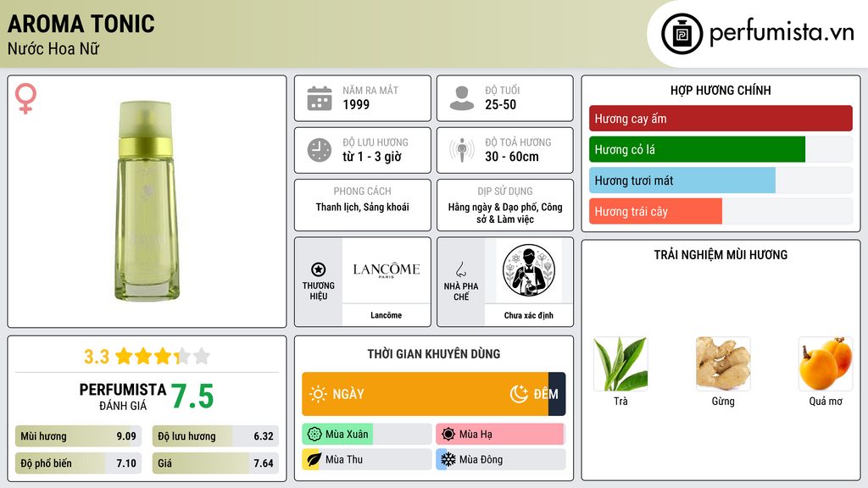Image resolution: width=868 pixels, height=488 pixels.
Task: Click the green 7.5 Perfumista score
Action: point(192,396)
